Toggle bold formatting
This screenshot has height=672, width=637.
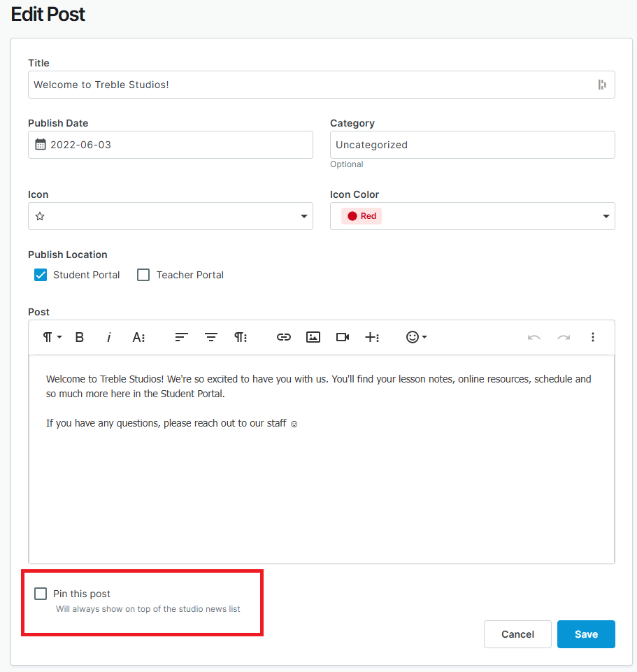[79, 337]
